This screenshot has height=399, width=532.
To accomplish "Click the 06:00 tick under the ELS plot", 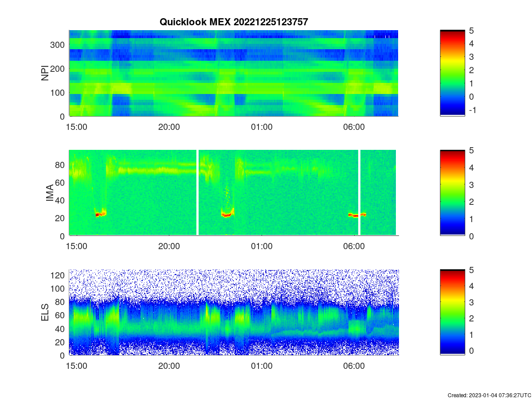I will pyautogui.click(x=354, y=366).
